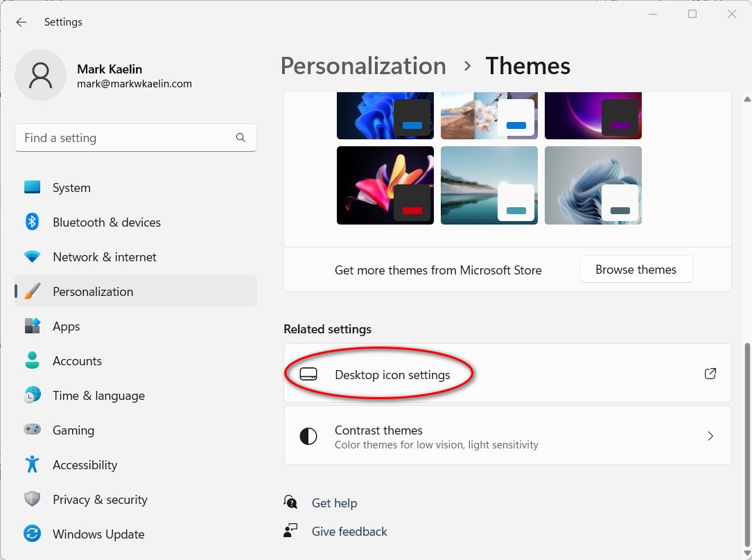Select the pink flower theme thumbnail
This screenshot has width=752, height=560.
(385, 185)
